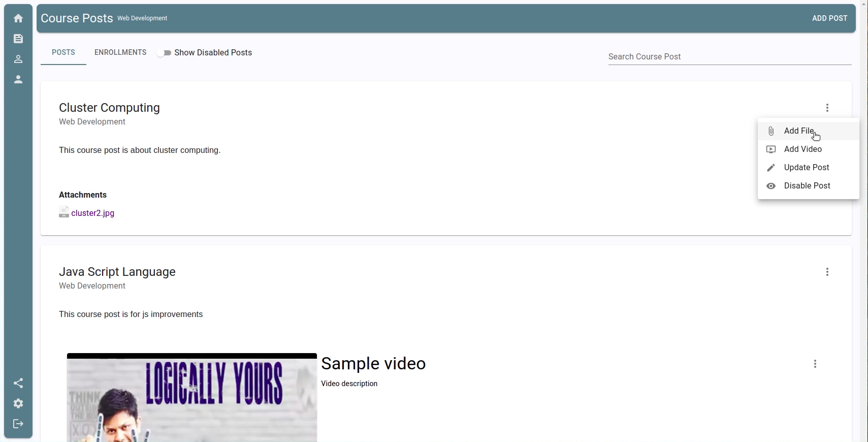This screenshot has width=868, height=442.
Task: Click the Attachments label
Action: [83, 195]
